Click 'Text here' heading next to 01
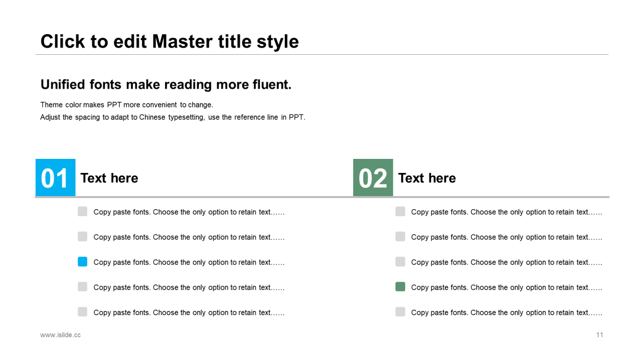Viewport: 644px width, 362px height. click(109, 178)
